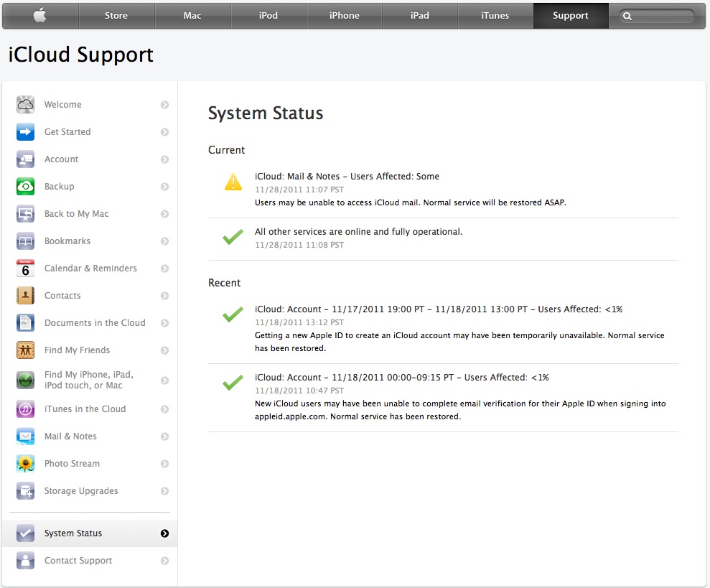Click the chevron next to Account
Image resolution: width=710 pixels, height=588 pixels.
(x=165, y=159)
